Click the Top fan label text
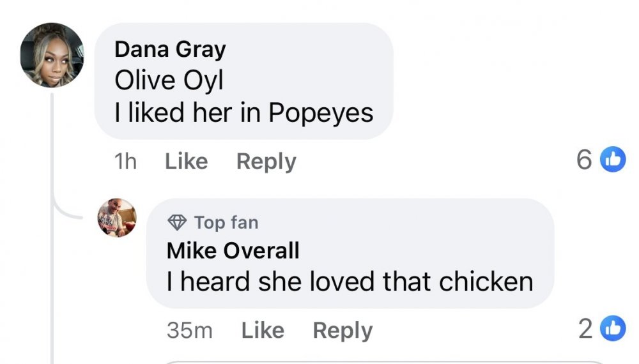 [226, 222]
